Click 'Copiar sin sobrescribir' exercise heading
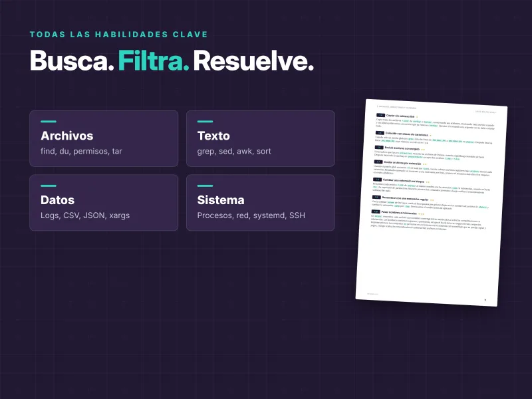Screen dimensions: 532x399 click(400, 116)
